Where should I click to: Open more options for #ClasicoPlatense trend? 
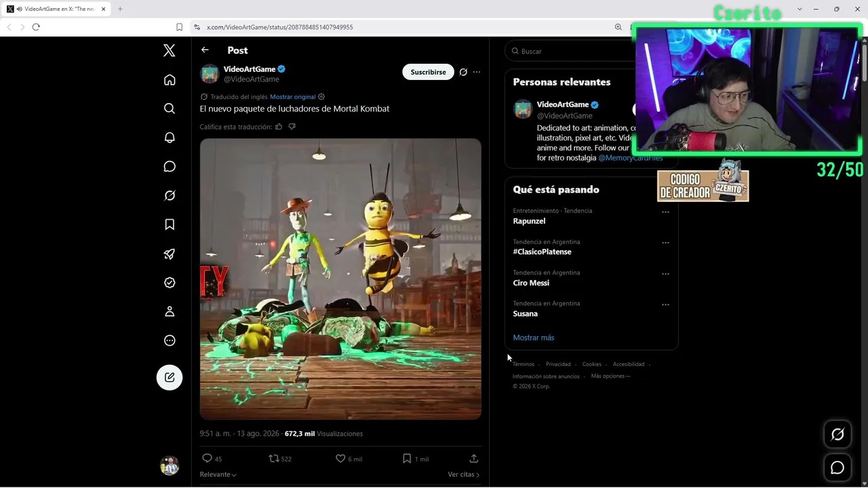[x=665, y=243]
